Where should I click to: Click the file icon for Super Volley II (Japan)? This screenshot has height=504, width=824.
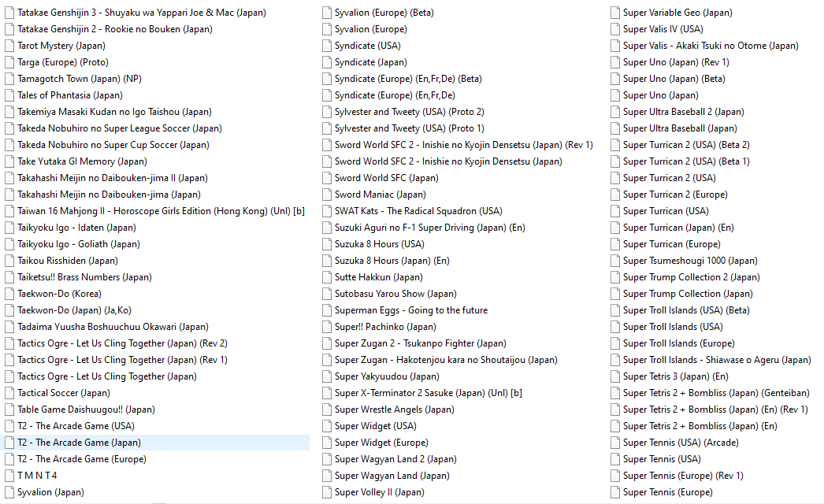[326, 492]
